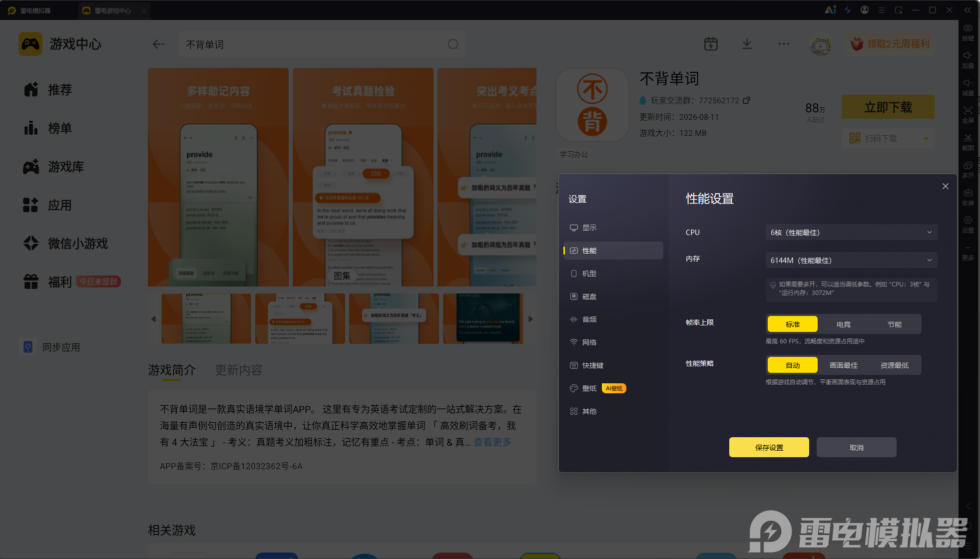
Task: Set frame rate limit to 节能
Action: [895, 324]
